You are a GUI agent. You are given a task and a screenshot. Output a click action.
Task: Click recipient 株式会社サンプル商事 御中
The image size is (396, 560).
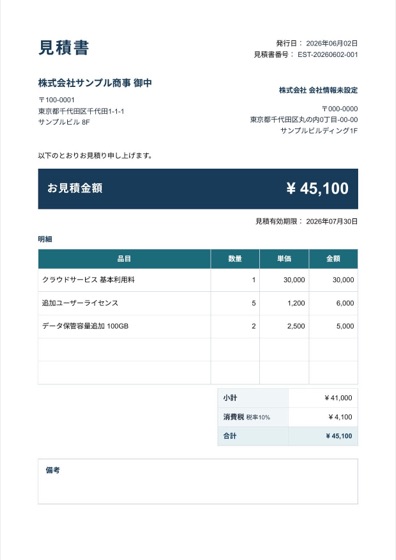pyautogui.click(x=95, y=83)
